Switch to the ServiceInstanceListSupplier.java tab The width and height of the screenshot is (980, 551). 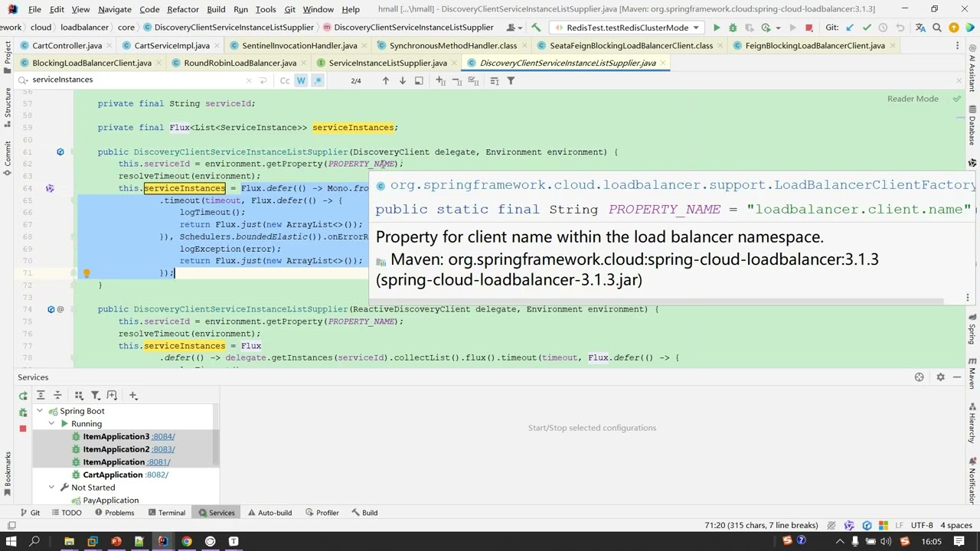pos(388,63)
